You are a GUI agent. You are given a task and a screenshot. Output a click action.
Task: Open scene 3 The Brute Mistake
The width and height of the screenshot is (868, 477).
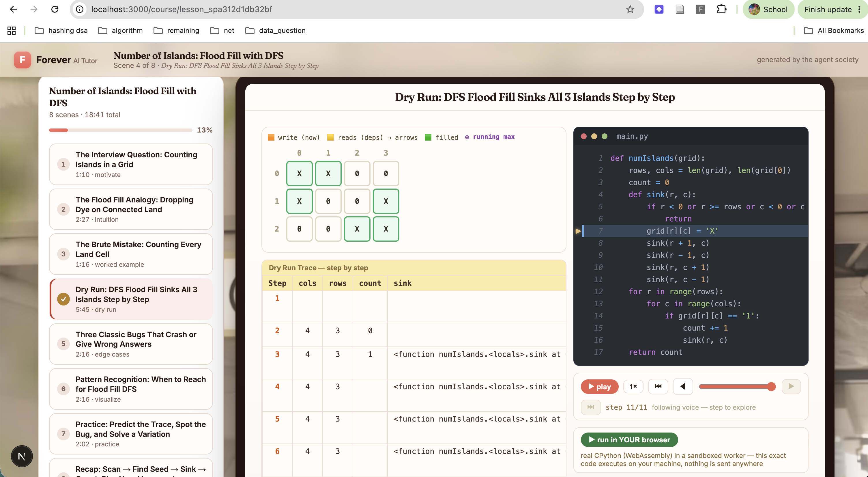click(131, 254)
